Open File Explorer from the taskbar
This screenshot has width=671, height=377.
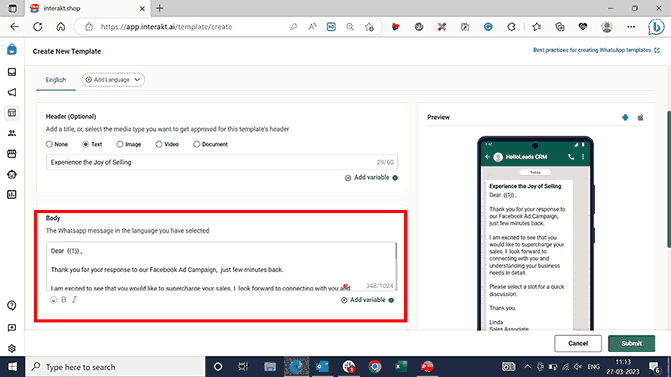pos(270,367)
